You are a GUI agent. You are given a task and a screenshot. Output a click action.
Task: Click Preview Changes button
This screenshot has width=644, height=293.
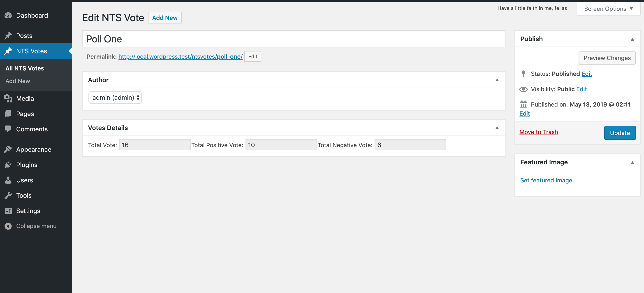click(607, 58)
